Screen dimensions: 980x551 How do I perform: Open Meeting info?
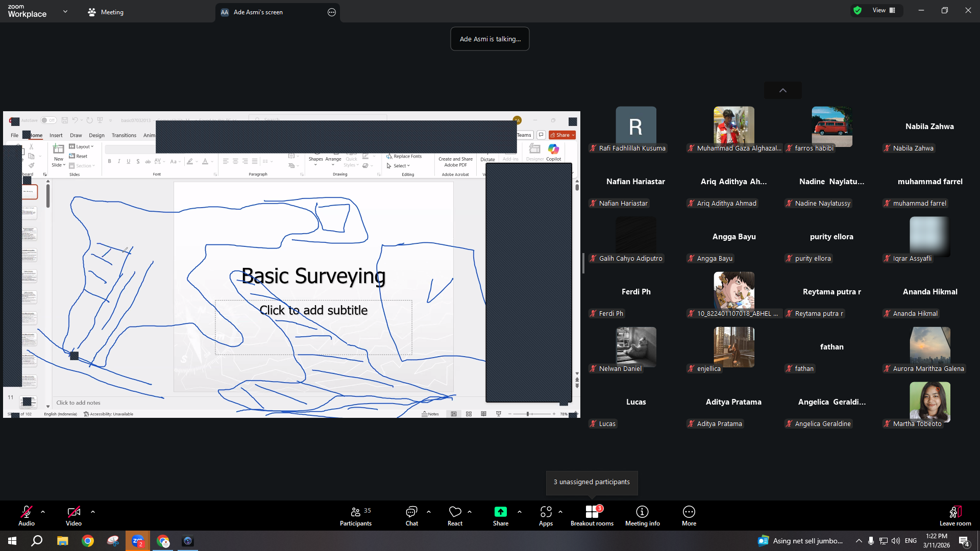coord(642,516)
